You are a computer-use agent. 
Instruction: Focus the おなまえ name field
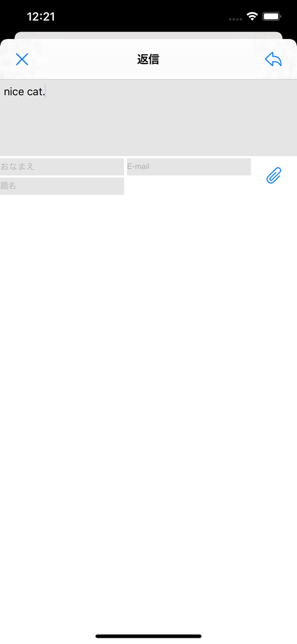coord(62,167)
